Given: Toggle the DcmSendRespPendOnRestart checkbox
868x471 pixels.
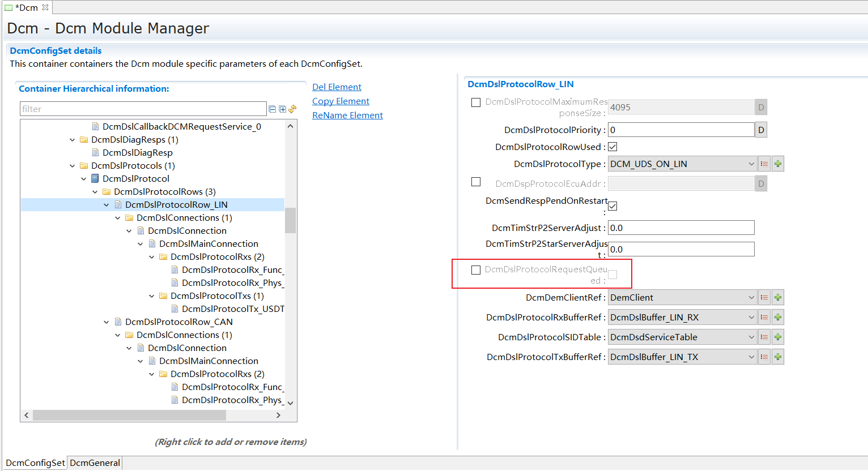Looking at the screenshot, I should tap(612, 206).
